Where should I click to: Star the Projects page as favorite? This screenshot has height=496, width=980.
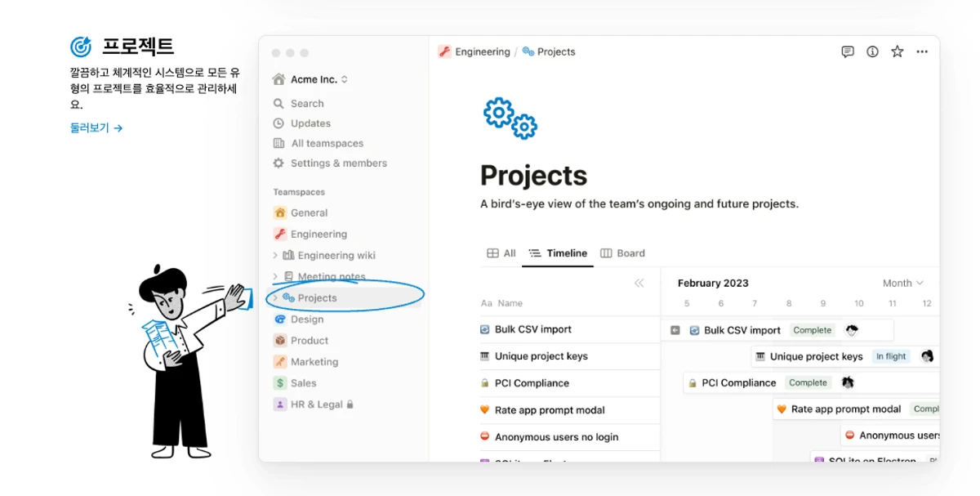point(898,51)
